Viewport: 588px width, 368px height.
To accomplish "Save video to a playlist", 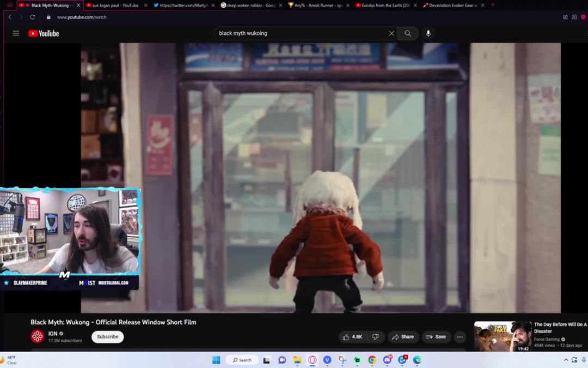I will click(x=436, y=337).
